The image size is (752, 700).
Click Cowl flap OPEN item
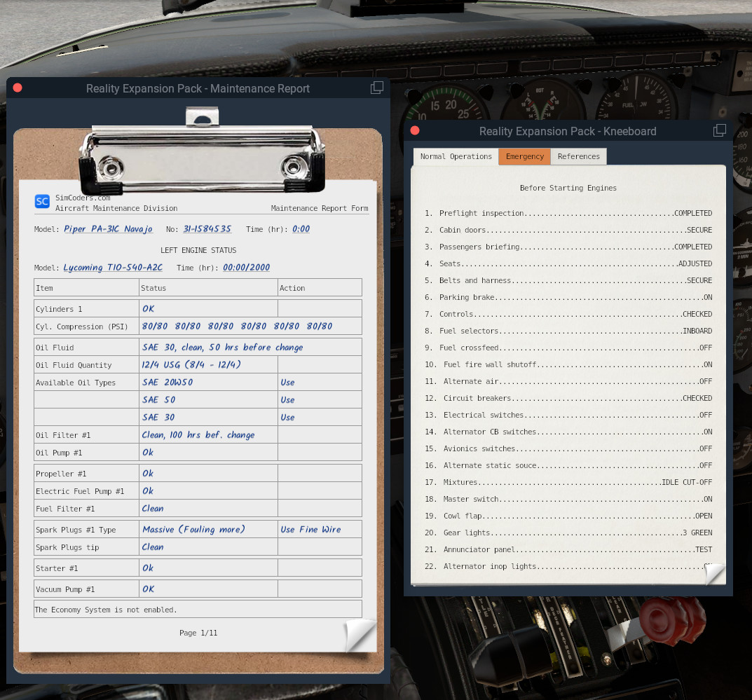pyautogui.click(x=568, y=516)
